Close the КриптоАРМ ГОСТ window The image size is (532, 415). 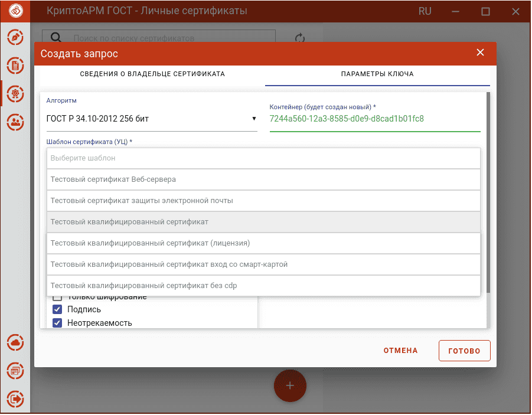point(515,12)
